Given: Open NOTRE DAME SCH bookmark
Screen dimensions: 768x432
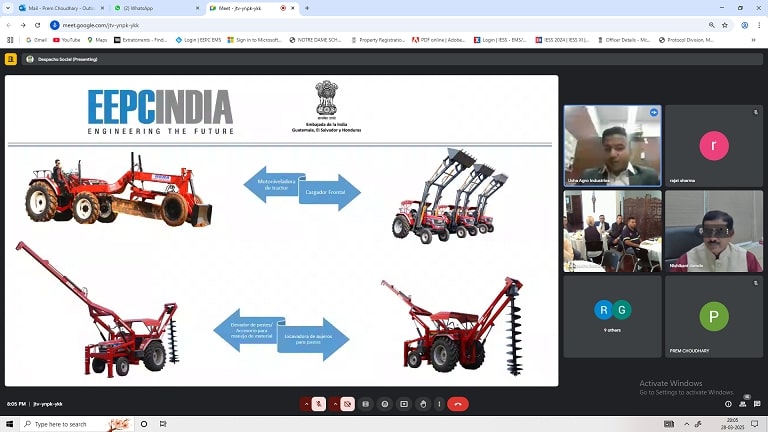Looking at the screenshot, I should point(315,40).
